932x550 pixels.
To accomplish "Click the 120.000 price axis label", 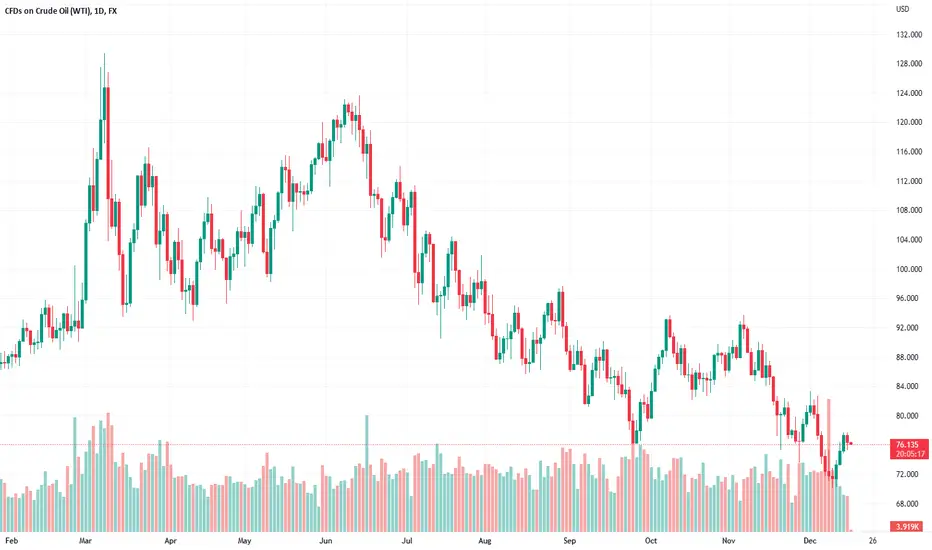I will pyautogui.click(x=909, y=122).
